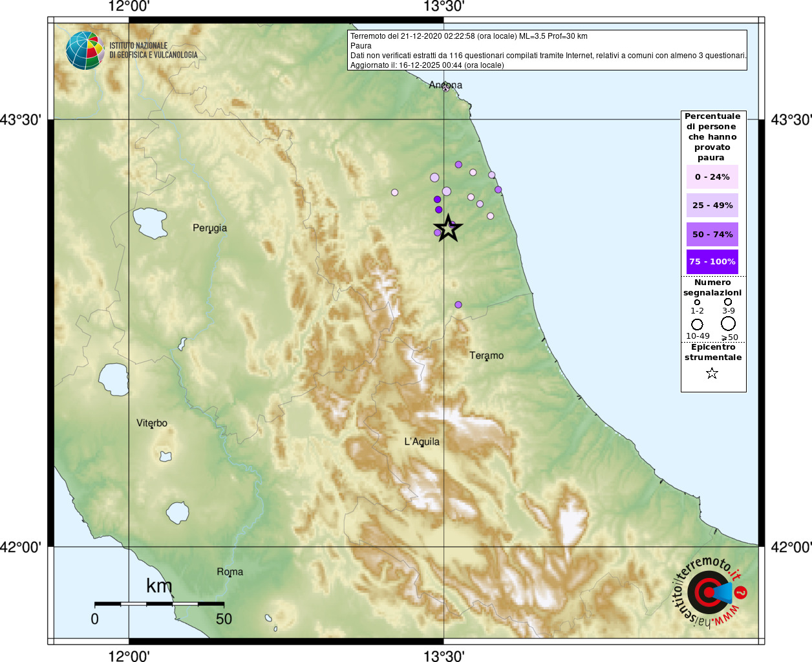Click the scale bar's 50 value
Viewport: 812px width, 662px height.
224,619
